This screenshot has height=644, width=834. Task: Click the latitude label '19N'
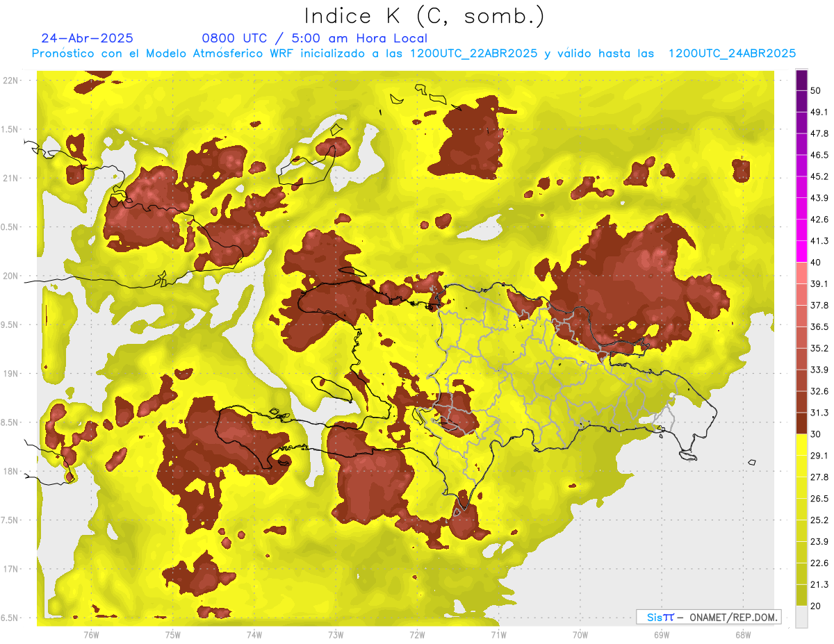11,374
